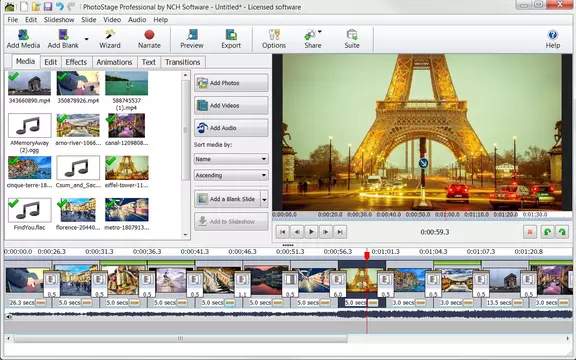Click the undo arrow in title bar
Image resolution: width=576 pixels, height=360 pixels.
click(x=60, y=7)
